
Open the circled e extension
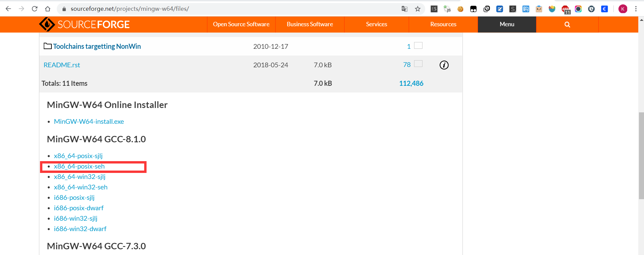point(591,9)
